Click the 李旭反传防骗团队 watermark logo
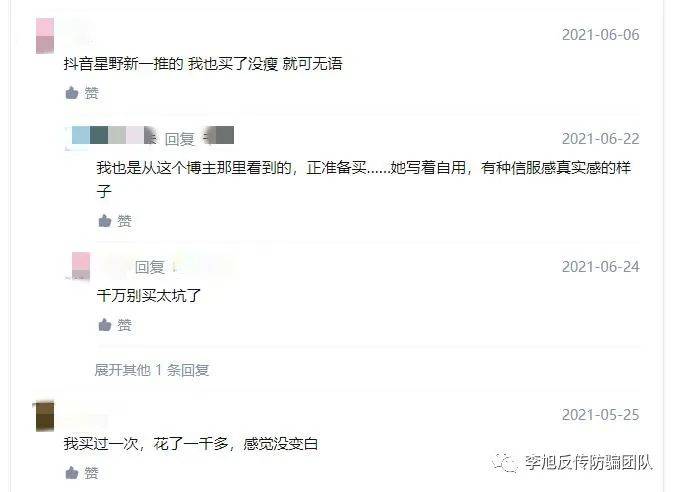 pyautogui.click(x=504, y=463)
